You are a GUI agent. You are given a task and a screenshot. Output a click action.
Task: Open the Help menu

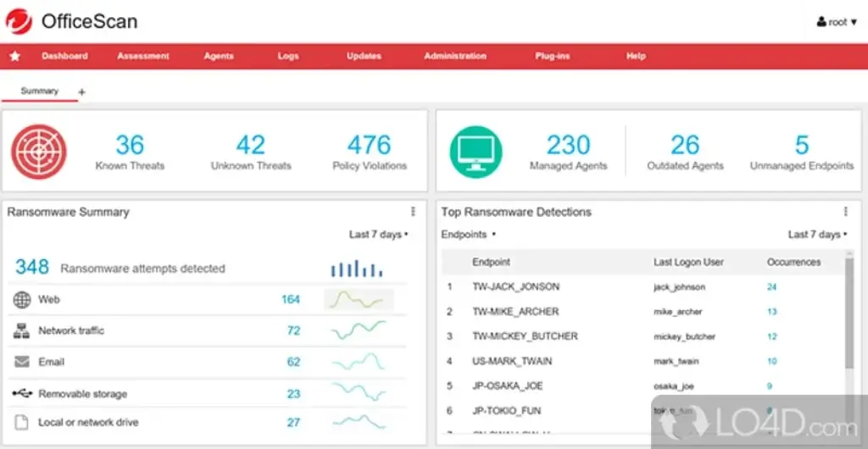[636, 56]
